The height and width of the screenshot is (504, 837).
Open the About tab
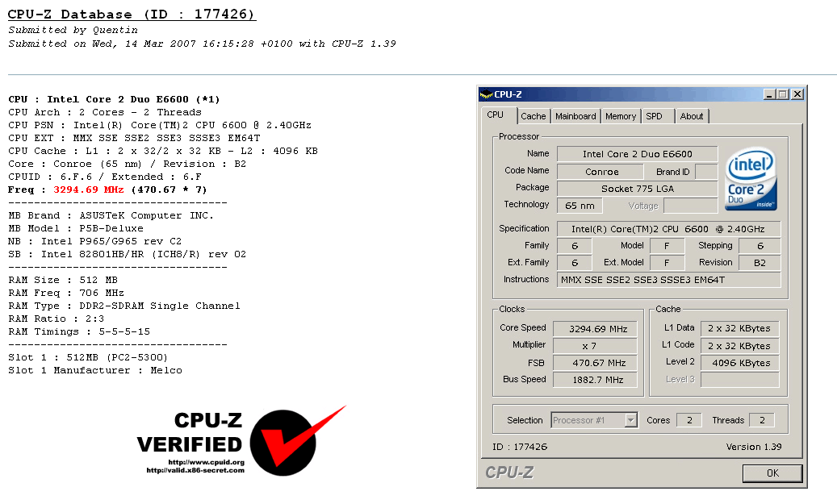coord(691,116)
